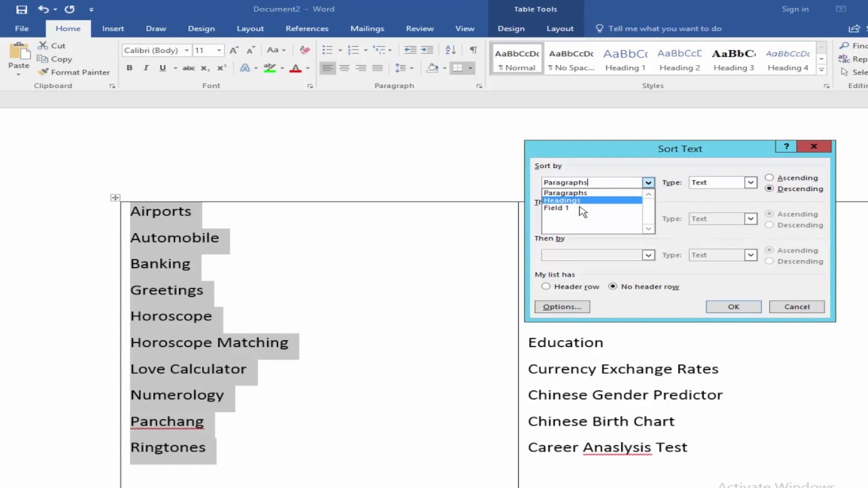The width and height of the screenshot is (868, 488).
Task: Undo the last action in Quick Access
Action: point(43,9)
